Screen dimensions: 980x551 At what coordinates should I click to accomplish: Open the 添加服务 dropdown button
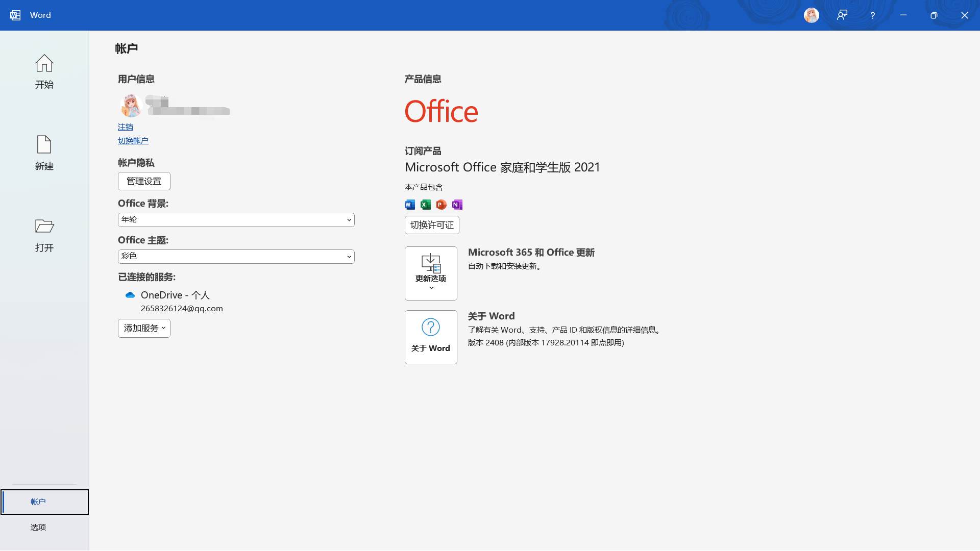[x=144, y=328]
